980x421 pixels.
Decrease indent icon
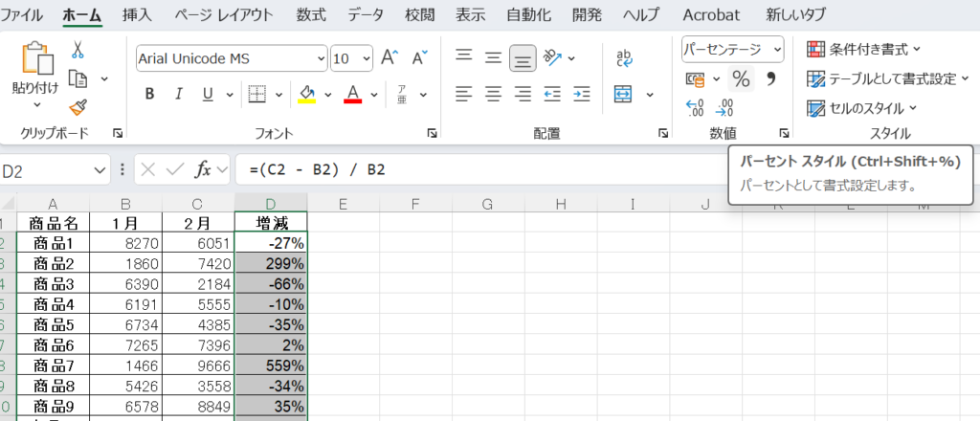click(x=552, y=95)
